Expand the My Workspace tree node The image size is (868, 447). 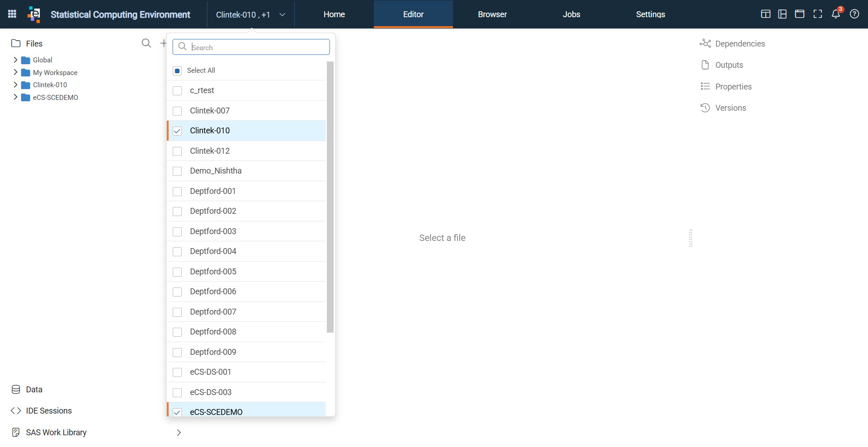(15, 72)
